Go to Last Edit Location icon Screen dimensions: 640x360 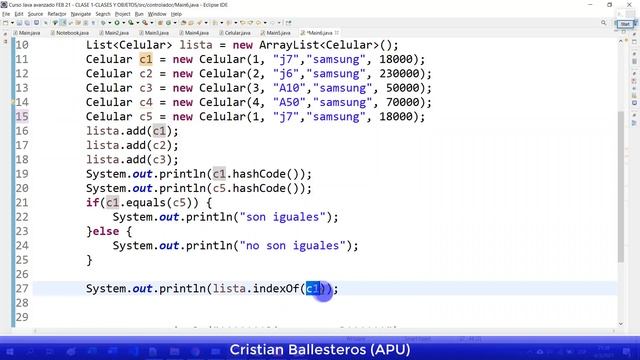tap(242, 23)
